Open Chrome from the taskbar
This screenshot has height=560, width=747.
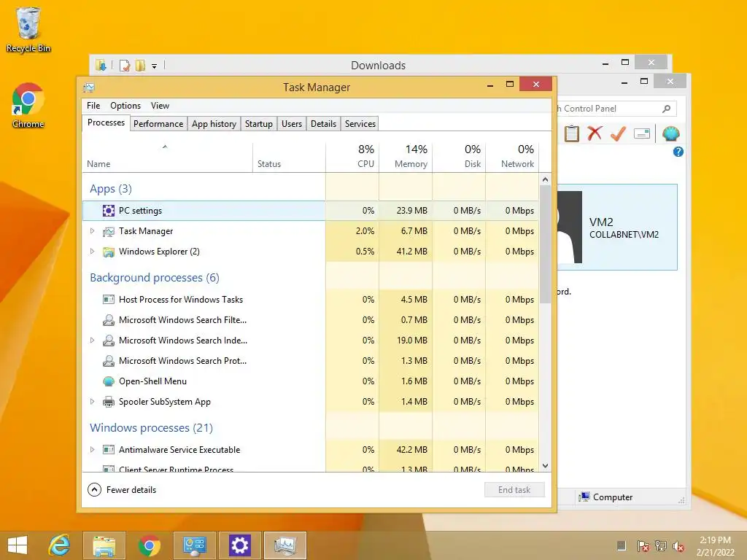pos(149,545)
